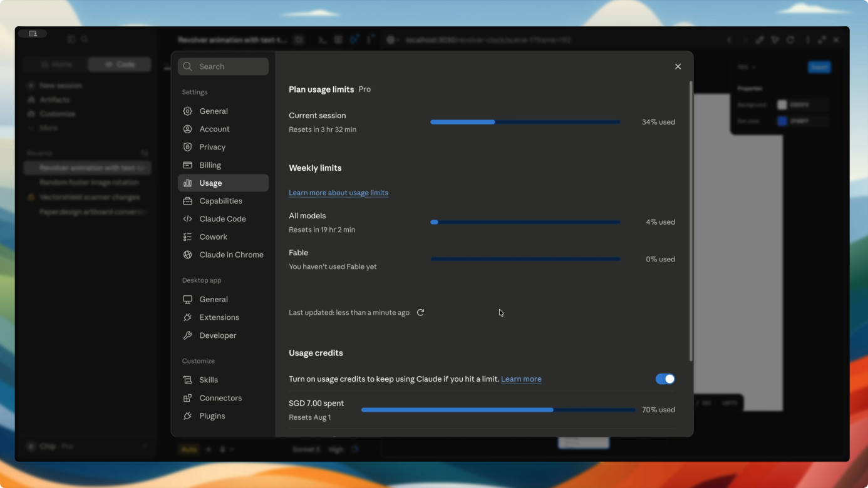Click the Fable weekly limit progress bar

525,259
